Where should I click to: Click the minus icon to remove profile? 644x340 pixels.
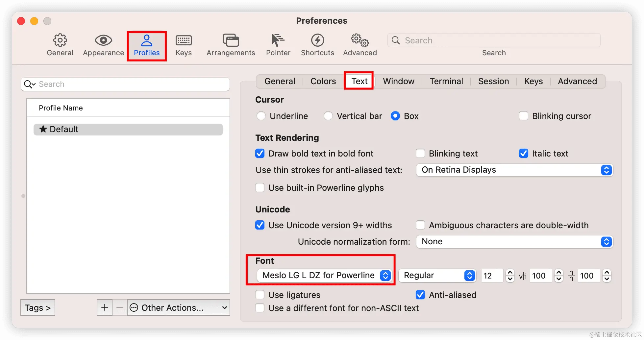pos(120,307)
